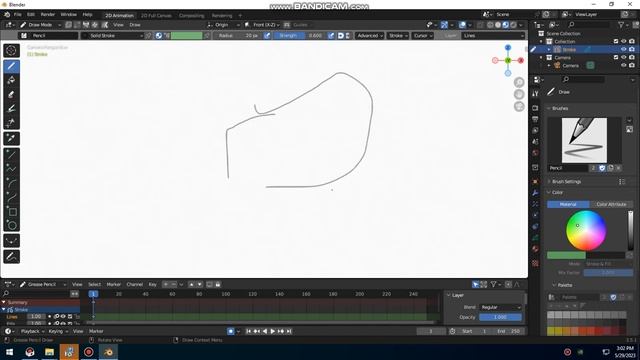Hide the Stroke object in outliner

coord(624,49)
